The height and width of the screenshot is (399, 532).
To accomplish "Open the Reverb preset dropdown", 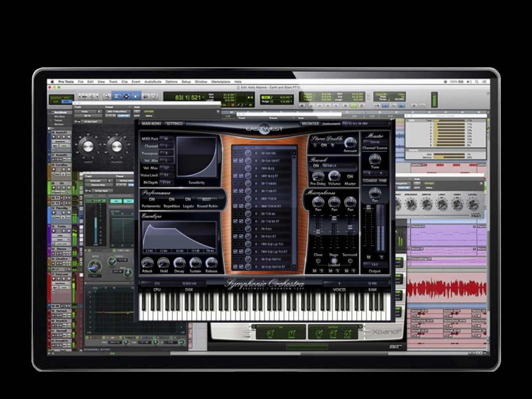I will [339, 166].
